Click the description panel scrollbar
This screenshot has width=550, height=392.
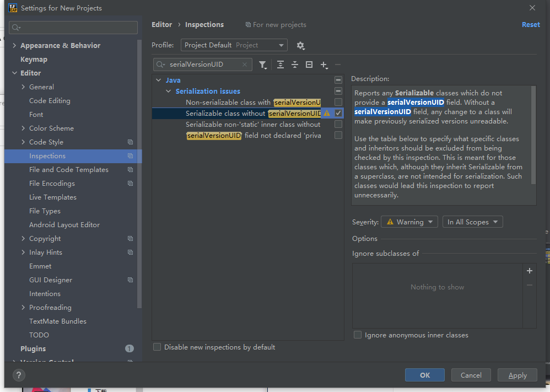click(533, 135)
